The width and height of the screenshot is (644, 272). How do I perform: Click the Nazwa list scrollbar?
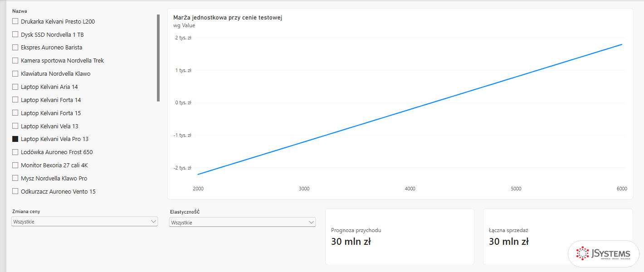[x=158, y=58]
